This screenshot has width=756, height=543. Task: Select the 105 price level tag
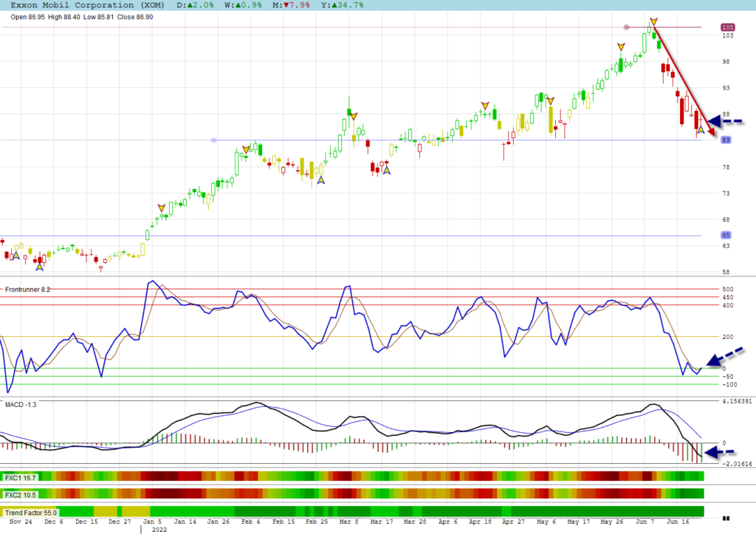pos(727,27)
